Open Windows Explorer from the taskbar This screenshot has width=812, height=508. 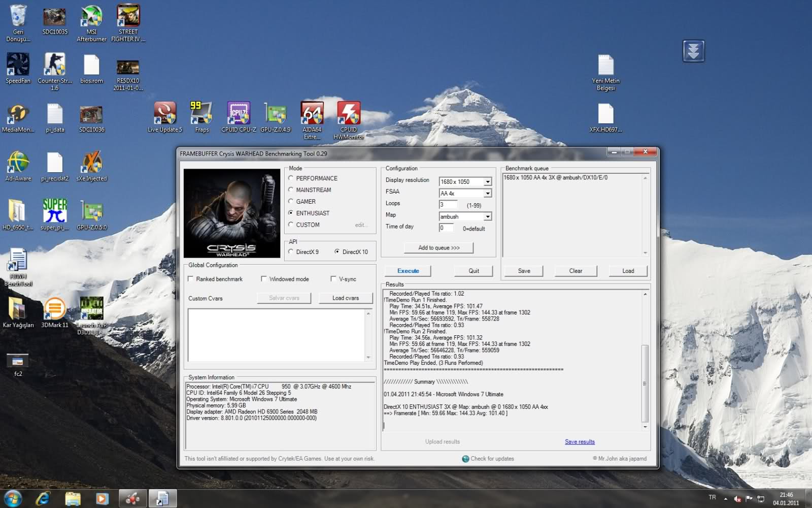click(x=73, y=498)
